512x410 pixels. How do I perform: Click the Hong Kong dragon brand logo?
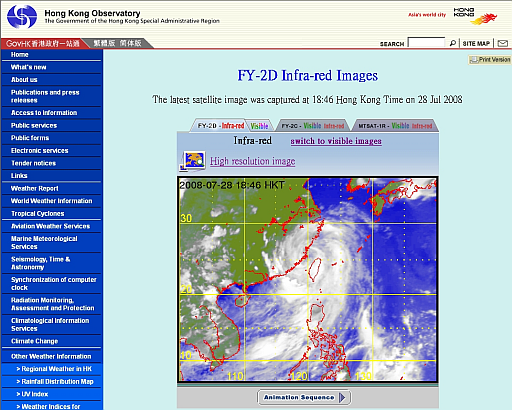pyautogui.click(x=475, y=16)
